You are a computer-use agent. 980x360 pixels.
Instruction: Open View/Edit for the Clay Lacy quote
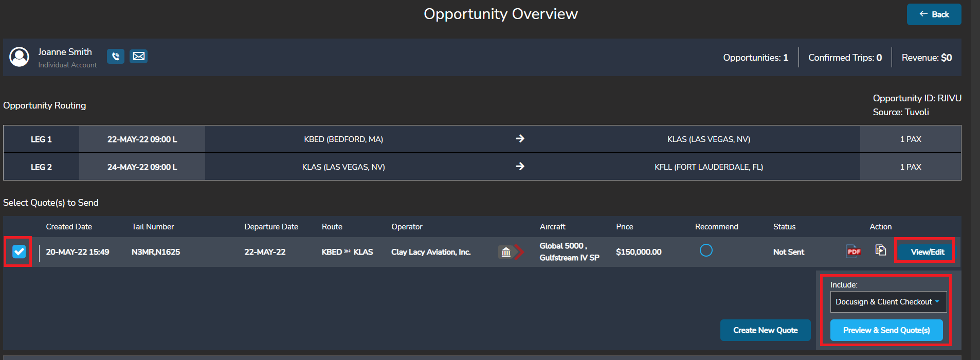point(927,252)
